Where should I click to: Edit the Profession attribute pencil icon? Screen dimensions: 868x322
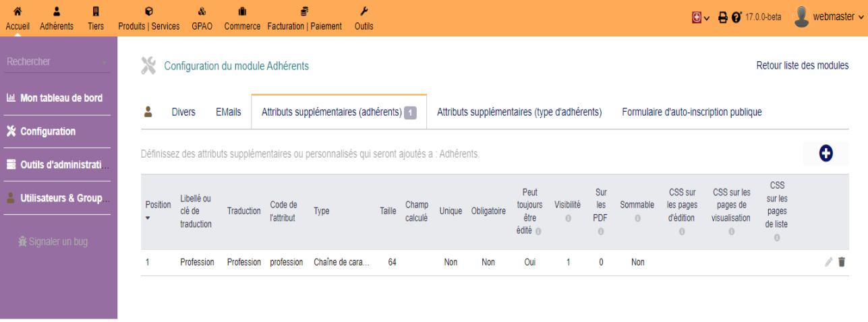click(829, 262)
